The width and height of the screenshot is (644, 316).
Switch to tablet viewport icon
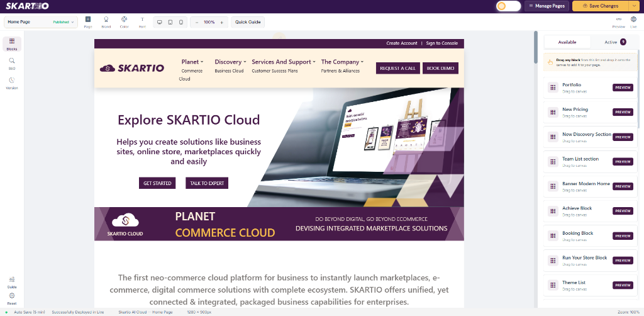(x=170, y=22)
